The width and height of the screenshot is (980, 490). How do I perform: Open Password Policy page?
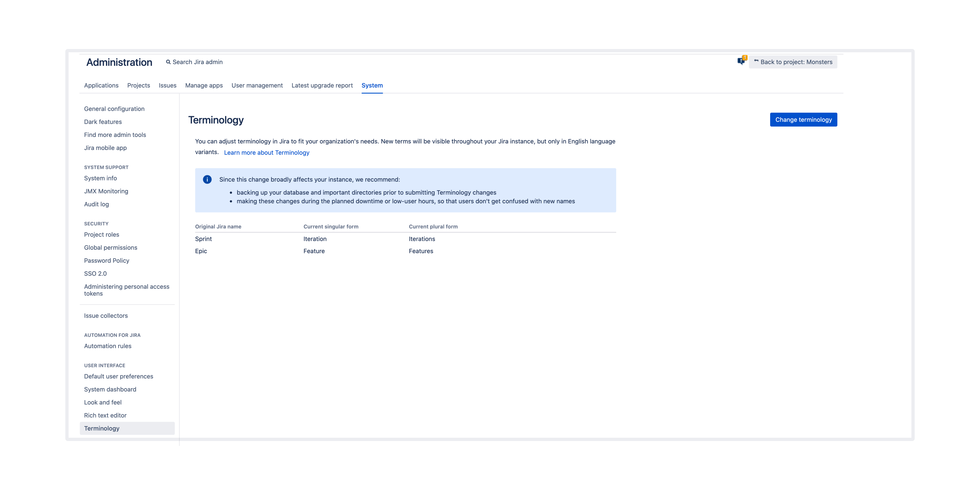106,261
